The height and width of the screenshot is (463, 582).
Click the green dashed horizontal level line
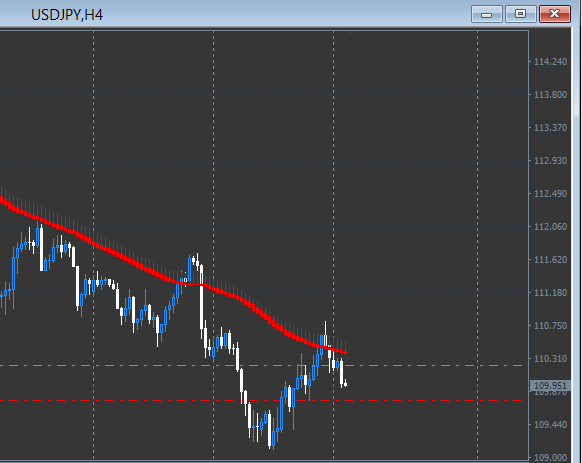261,366
